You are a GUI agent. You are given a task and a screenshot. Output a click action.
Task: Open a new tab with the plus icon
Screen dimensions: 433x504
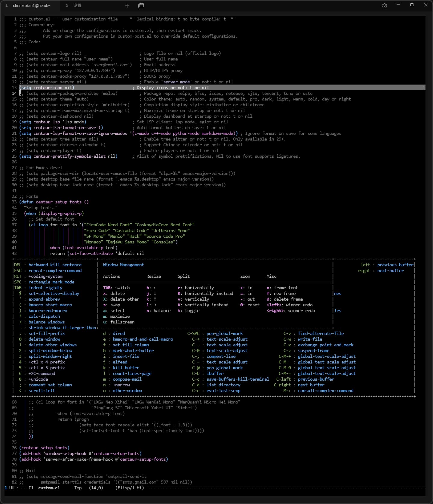click(127, 6)
